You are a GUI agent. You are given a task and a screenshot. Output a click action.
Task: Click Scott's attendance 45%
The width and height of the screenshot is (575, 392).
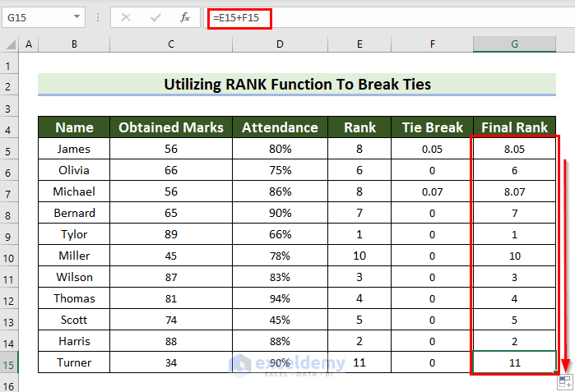click(280, 320)
